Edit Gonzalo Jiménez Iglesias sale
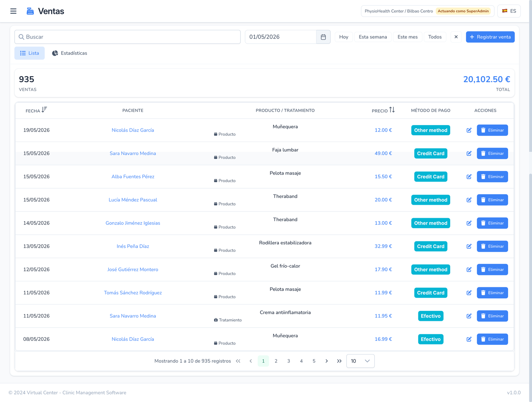Viewport: 532px width, 402px height. tap(469, 223)
